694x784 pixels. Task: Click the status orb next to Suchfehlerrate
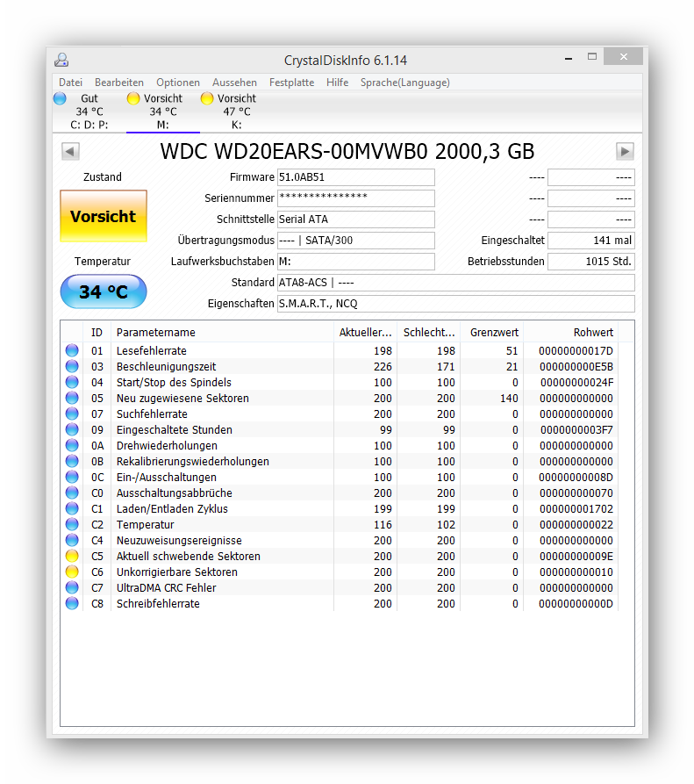72,414
